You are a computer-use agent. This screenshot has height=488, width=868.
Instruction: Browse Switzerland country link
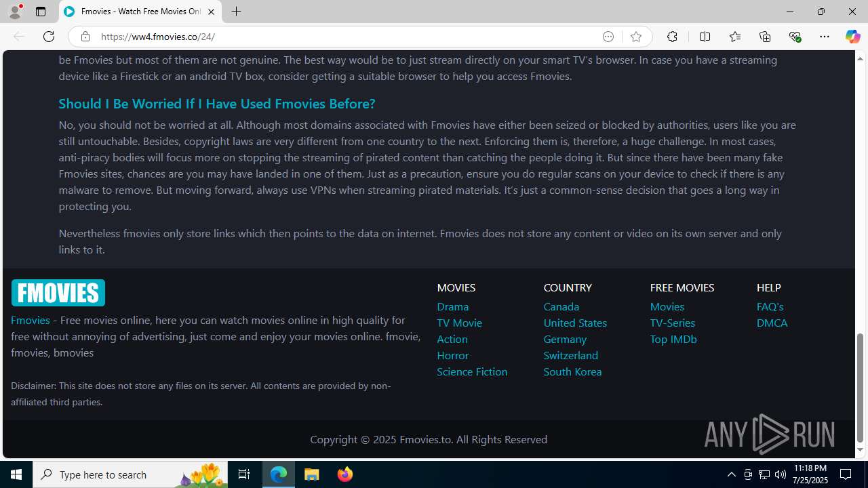570,355
